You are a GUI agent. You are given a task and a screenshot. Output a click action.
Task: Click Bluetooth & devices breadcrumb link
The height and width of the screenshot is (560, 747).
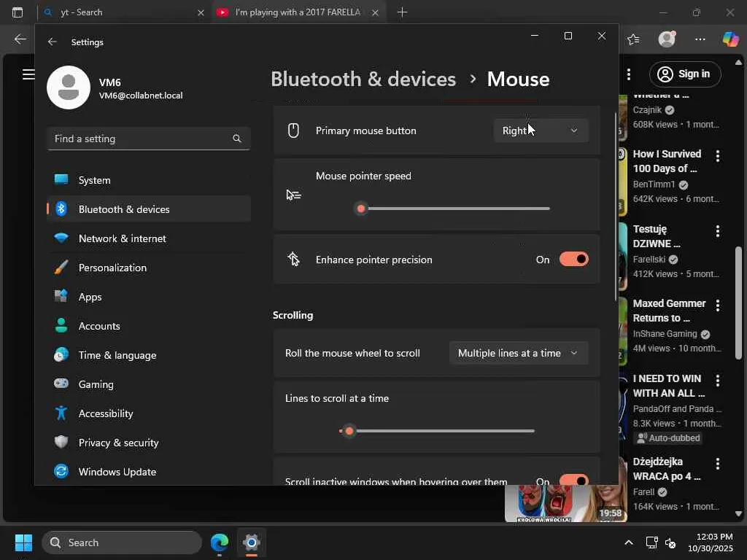tap(363, 79)
